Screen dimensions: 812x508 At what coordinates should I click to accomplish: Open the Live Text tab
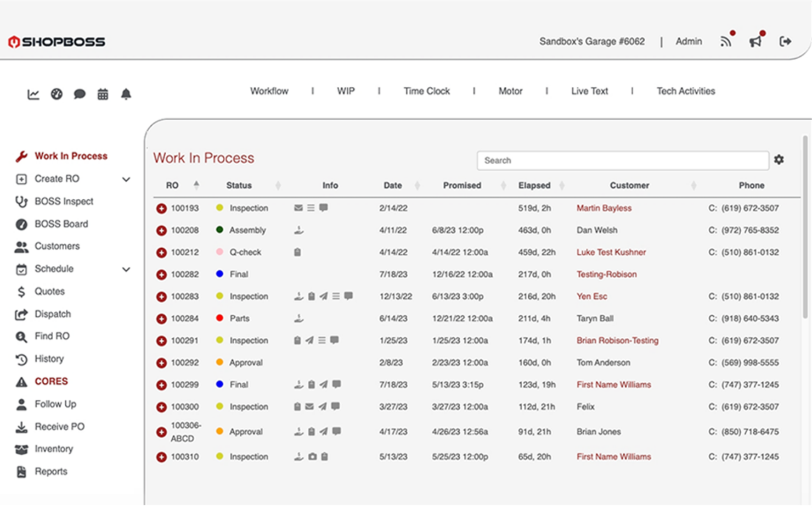(x=590, y=91)
